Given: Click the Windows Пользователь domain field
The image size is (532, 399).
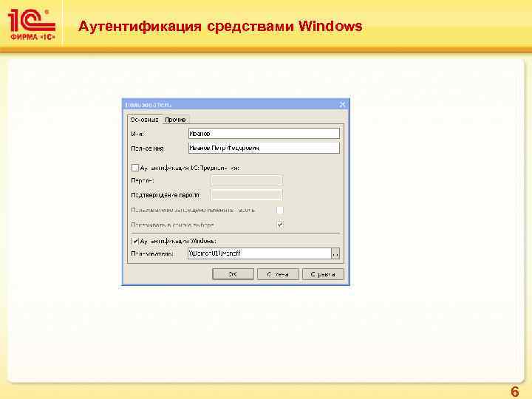Looking at the screenshot, I should [259, 253].
